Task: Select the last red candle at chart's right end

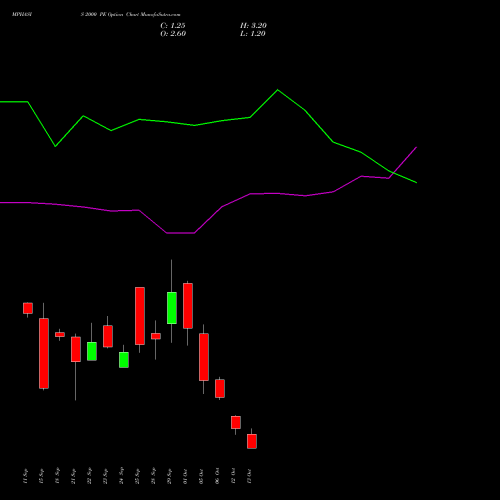Action: [252, 441]
